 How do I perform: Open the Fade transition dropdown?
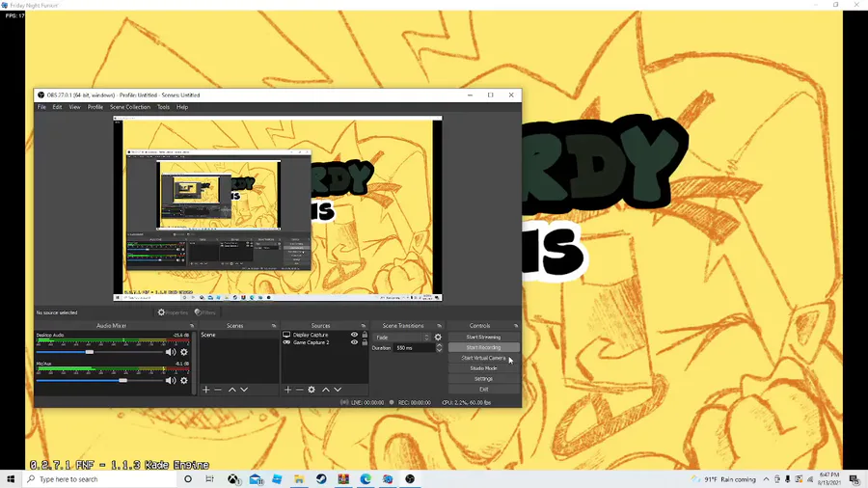click(402, 338)
